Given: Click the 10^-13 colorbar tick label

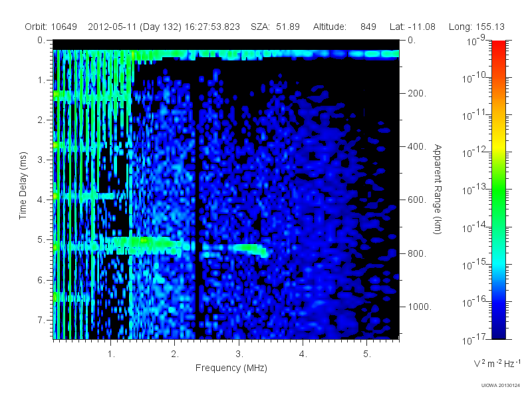Looking at the screenshot, I should (474, 190).
